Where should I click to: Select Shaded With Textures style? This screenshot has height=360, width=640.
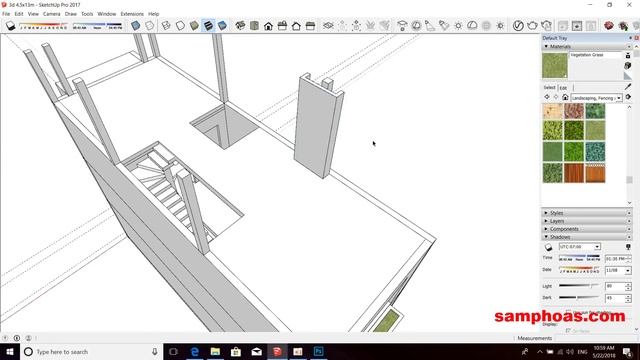point(208,26)
